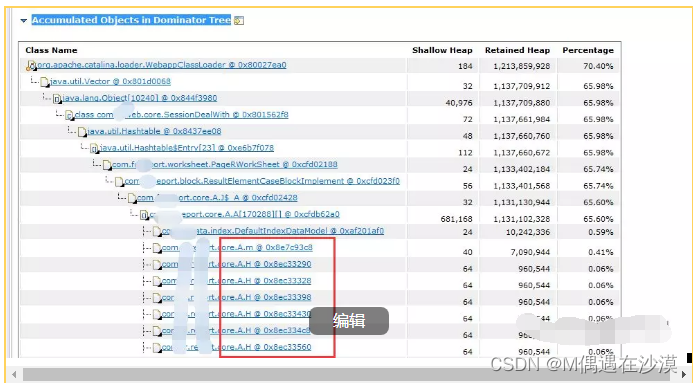Select shallow heap value 681,168
The image size is (693, 383).
457,219
